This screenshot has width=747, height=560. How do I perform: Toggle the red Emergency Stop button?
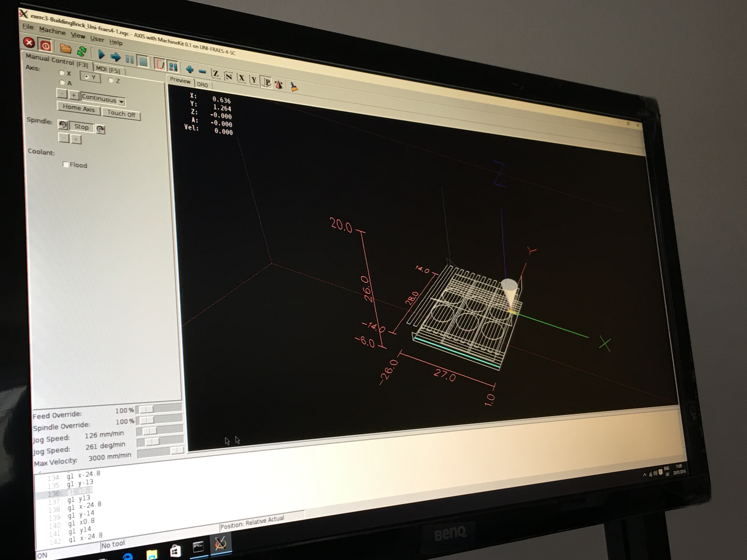29,43
